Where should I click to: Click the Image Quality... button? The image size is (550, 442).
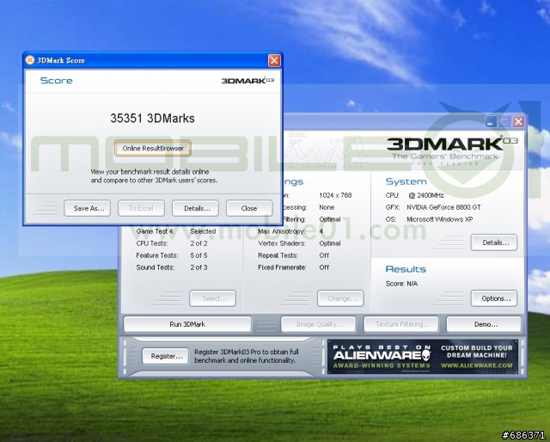click(318, 324)
